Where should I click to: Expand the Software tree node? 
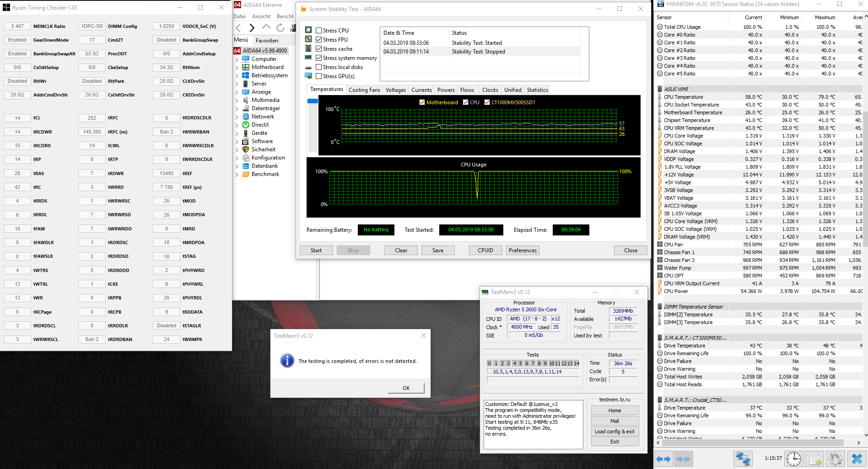click(237, 141)
